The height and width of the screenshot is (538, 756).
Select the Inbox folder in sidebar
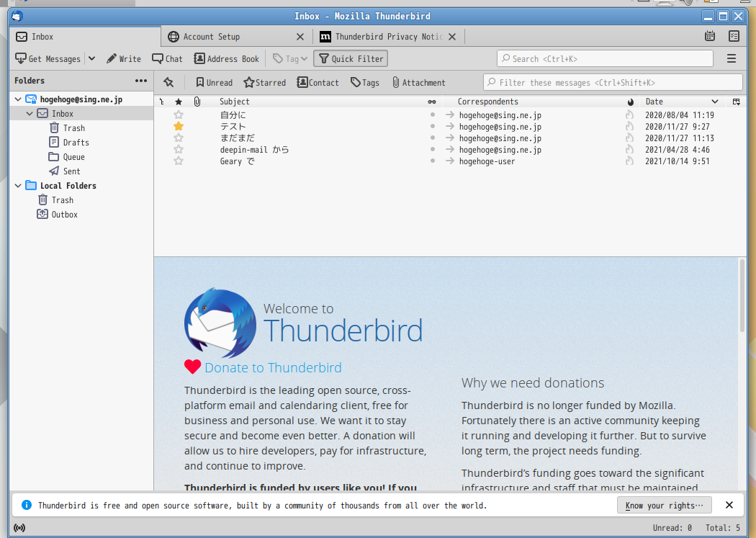[81, 114]
